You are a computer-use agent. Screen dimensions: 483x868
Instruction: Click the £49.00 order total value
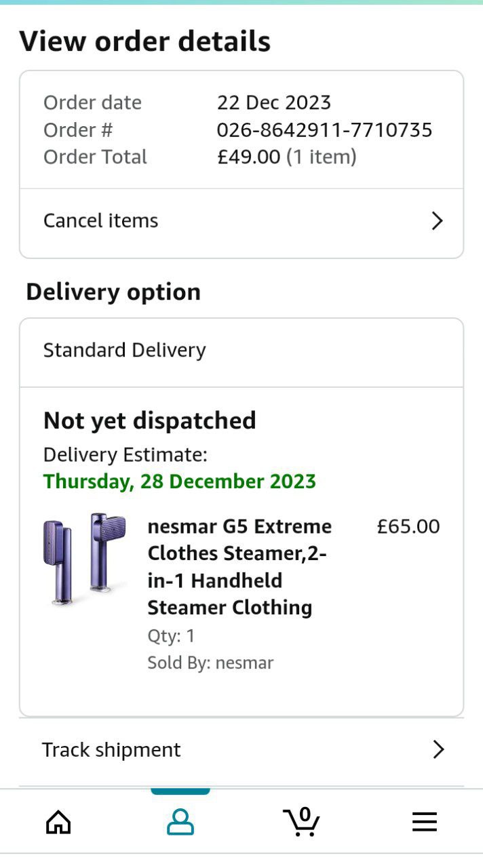point(248,157)
